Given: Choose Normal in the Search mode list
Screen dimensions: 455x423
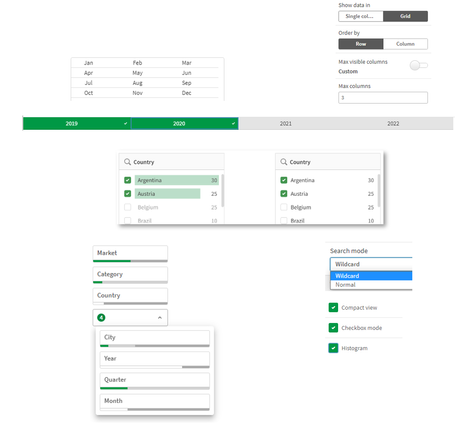Looking at the screenshot, I should click(371, 285).
